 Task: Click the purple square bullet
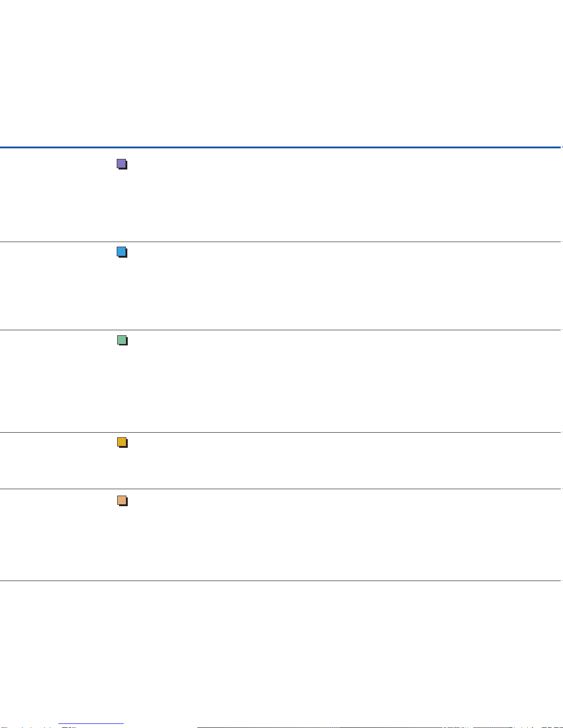pos(121,164)
